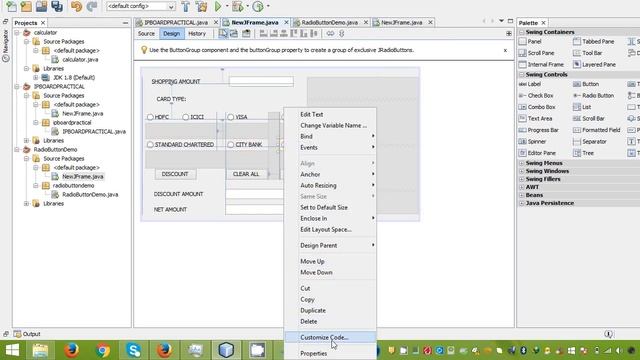Collapse the IPBOARDPRACTICAL project node
Screen dimensions: 640x360
click(x=17, y=87)
